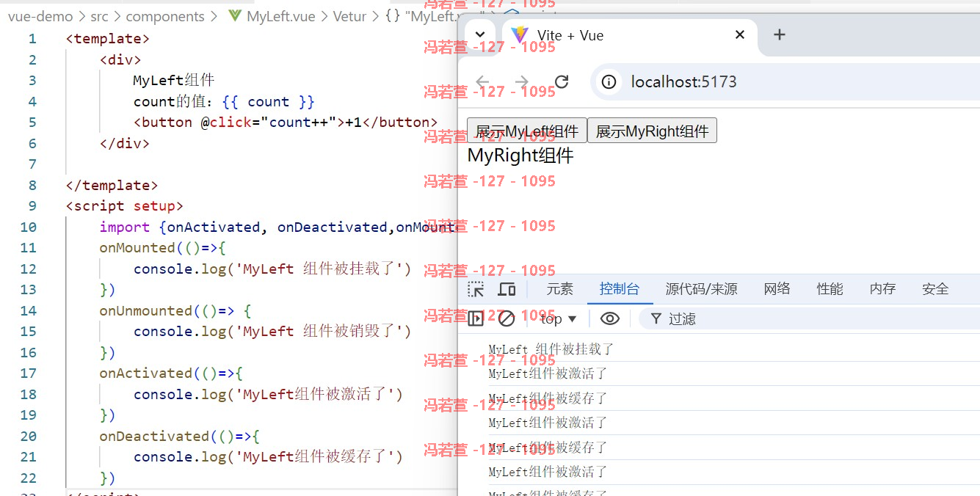Open the MyLeft.vue breadcrumb item

pos(281,16)
